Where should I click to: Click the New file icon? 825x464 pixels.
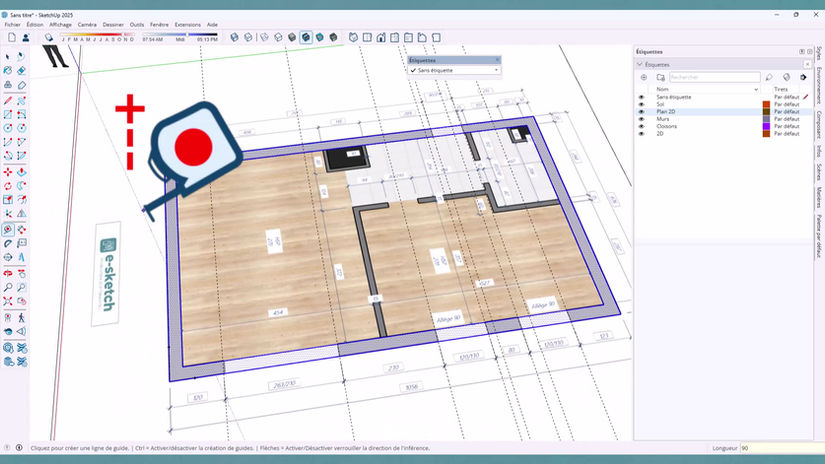point(12,37)
